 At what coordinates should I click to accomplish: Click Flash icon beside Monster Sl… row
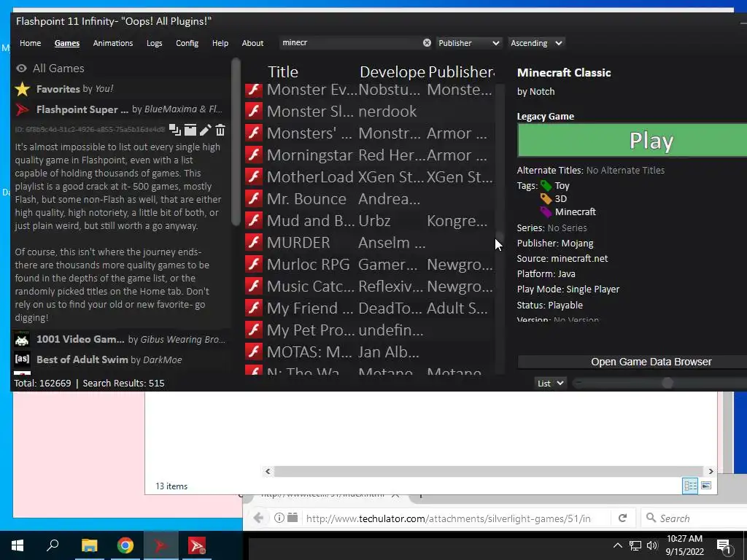tap(254, 112)
